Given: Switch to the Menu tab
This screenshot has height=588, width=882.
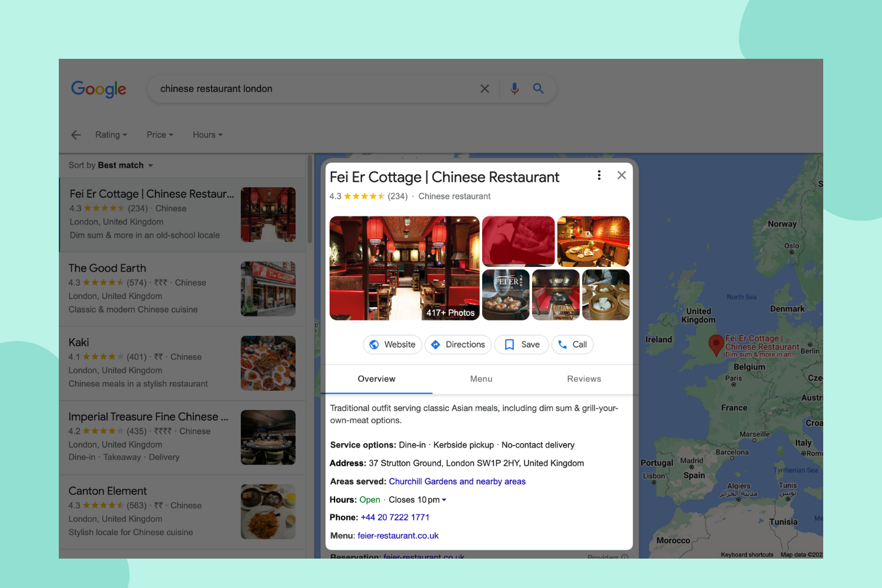Looking at the screenshot, I should 481,379.
